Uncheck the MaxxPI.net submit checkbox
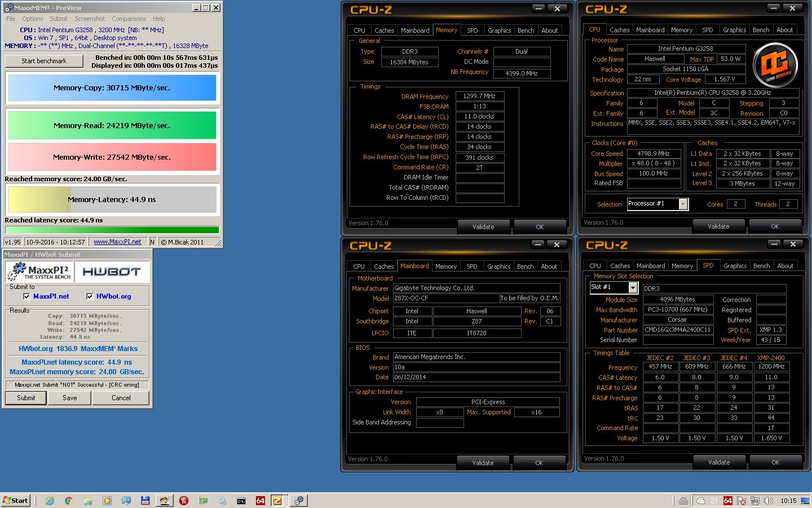The height and width of the screenshot is (508, 812). (27, 296)
